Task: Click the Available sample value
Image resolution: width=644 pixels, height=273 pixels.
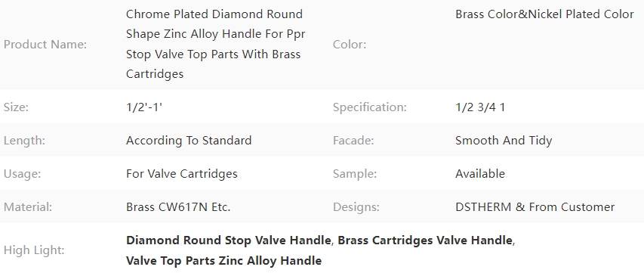Action: point(480,174)
